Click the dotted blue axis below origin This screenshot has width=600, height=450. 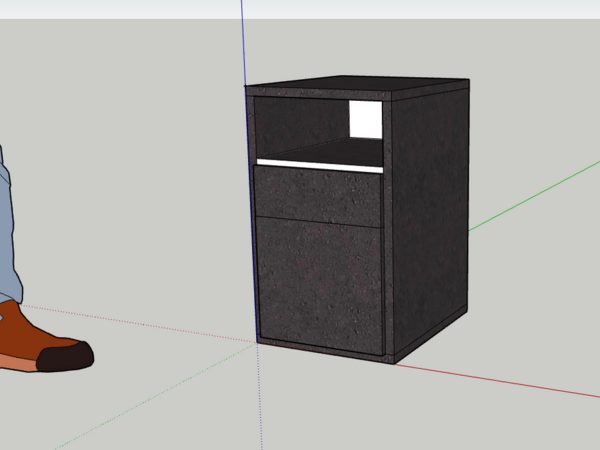coord(260,400)
